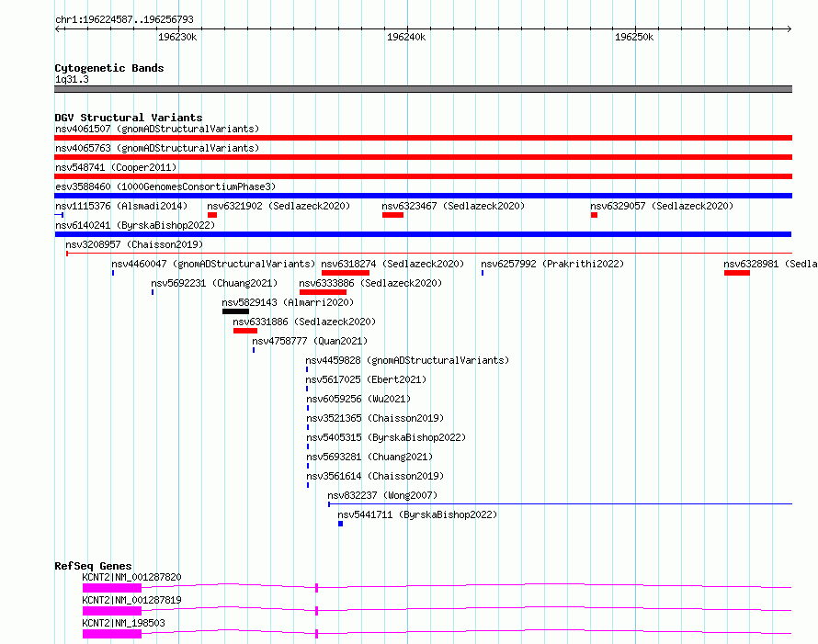Click nsv1115376 (Alsmadi2014) label
The height and width of the screenshot is (644, 818).
(121, 206)
